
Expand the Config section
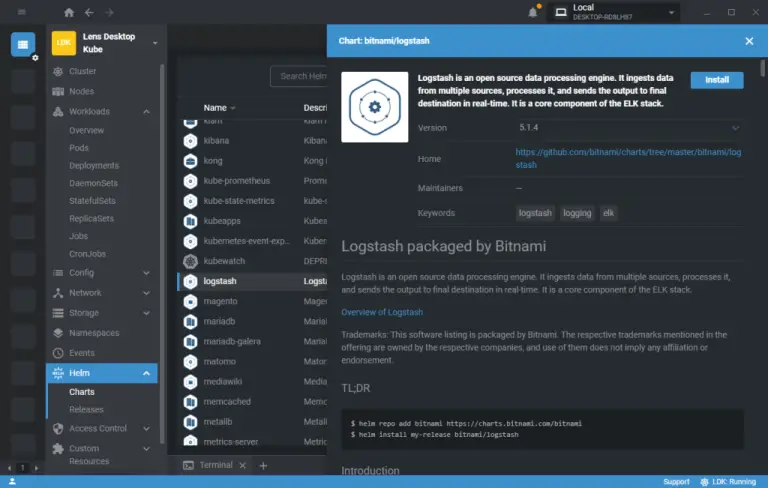pyautogui.click(x=147, y=273)
